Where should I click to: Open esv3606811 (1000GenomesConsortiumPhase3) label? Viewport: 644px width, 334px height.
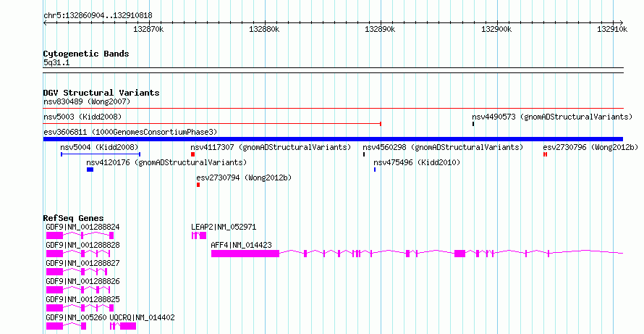(130, 132)
